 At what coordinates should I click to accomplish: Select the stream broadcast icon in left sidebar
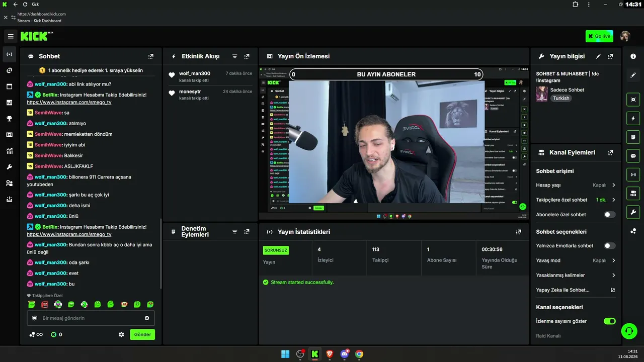pos(9,54)
